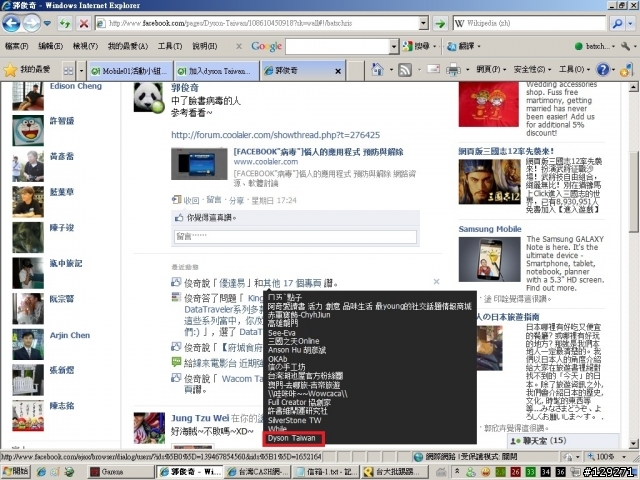Click the Jung Tzu Wei name link

pyautogui.click(x=200, y=418)
